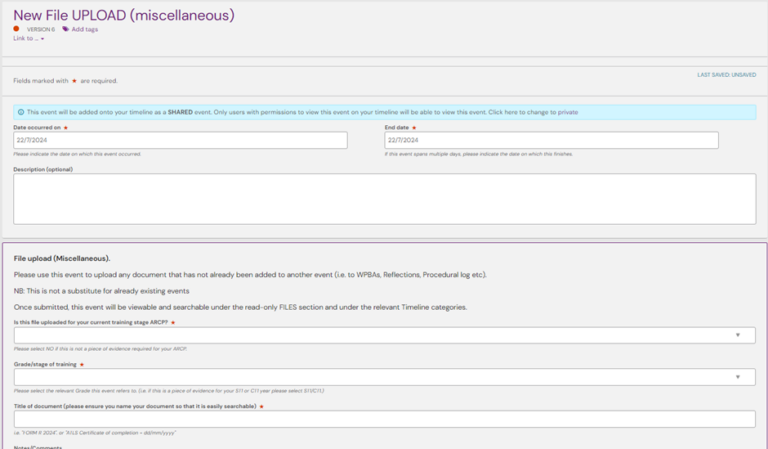
Task: Focus the Date occurred on field
Action: pos(180,140)
